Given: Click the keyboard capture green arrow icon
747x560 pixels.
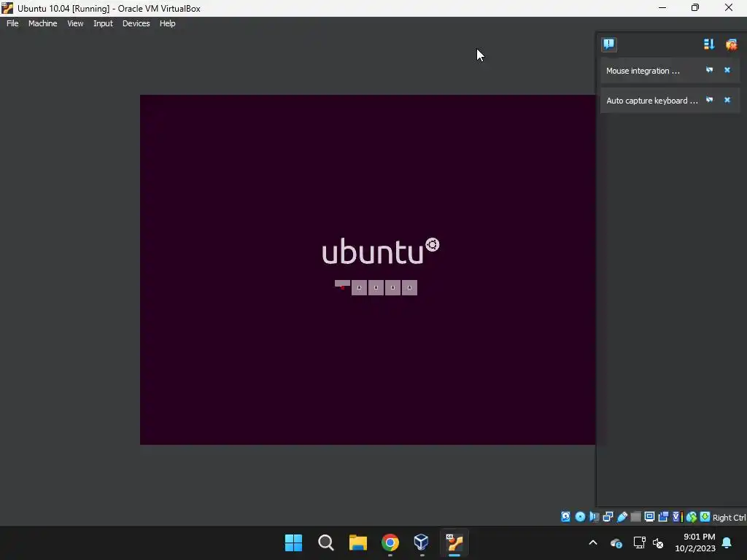Looking at the screenshot, I should [705, 517].
